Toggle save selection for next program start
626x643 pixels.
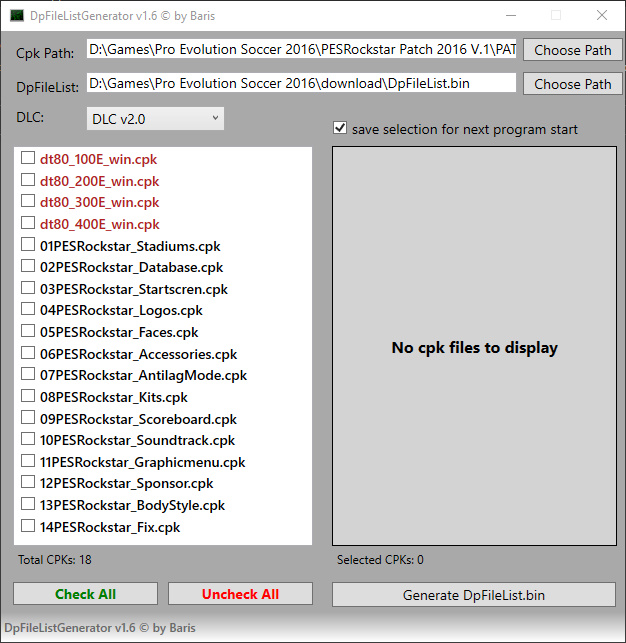click(340, 128)
